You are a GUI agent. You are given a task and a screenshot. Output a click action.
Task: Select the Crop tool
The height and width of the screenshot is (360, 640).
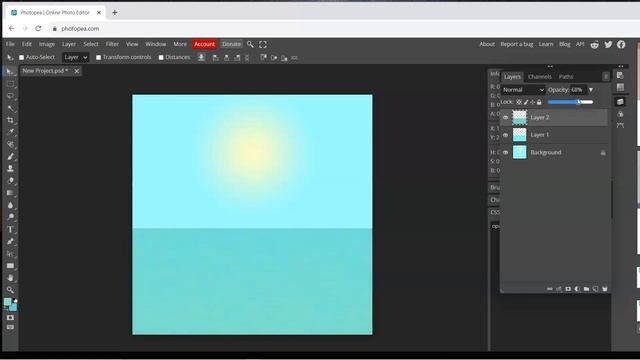click(10, 120)
